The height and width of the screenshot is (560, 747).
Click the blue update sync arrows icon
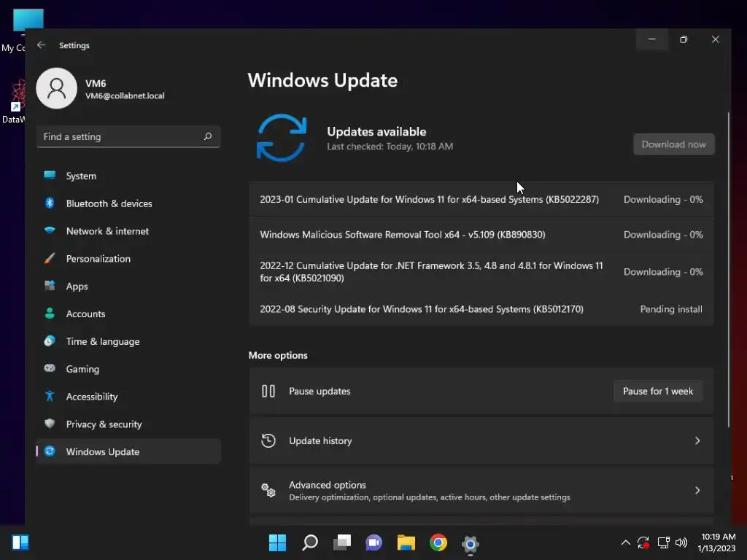282,138
